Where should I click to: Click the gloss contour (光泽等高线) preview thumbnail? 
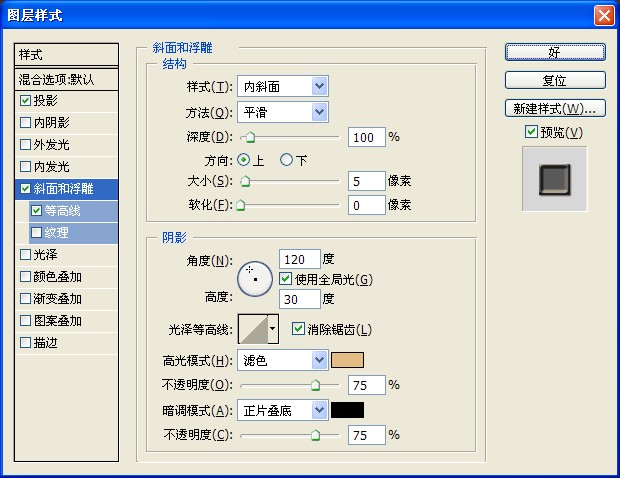(252, 330)
